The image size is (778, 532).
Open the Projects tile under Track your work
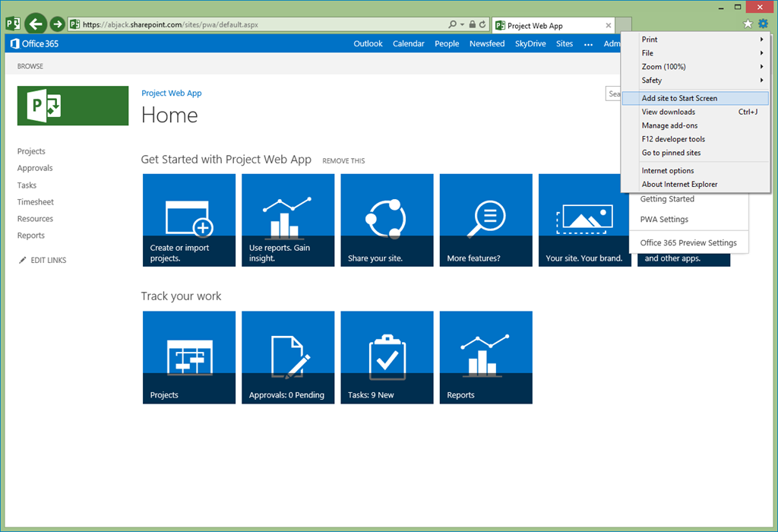[189, 357]
